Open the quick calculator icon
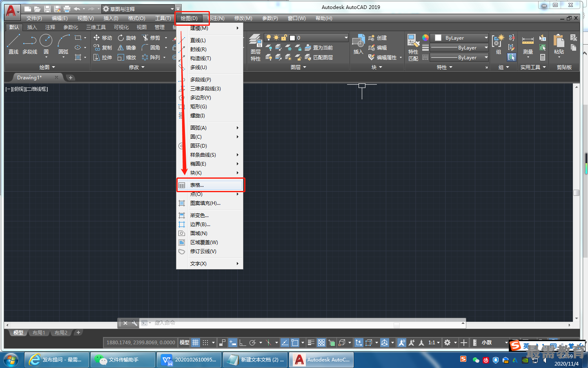Image resolution: width=588 pixels, height=368 pixels. pos(543,57)
